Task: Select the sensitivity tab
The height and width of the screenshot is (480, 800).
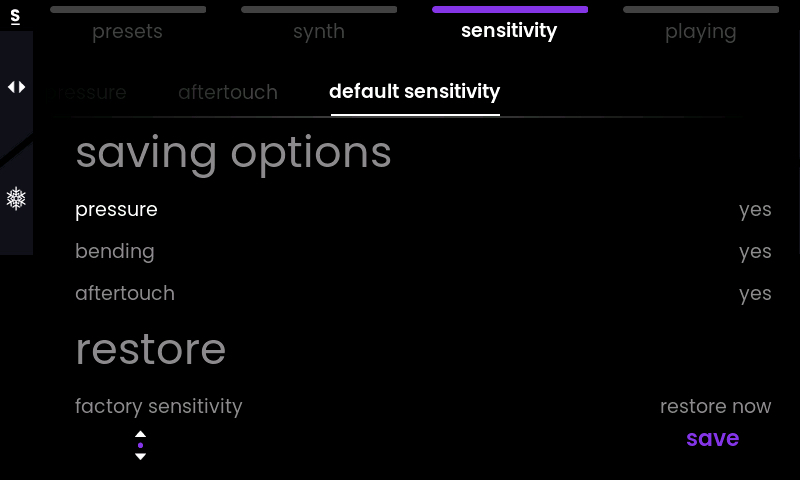Action: tap(509, 31)
